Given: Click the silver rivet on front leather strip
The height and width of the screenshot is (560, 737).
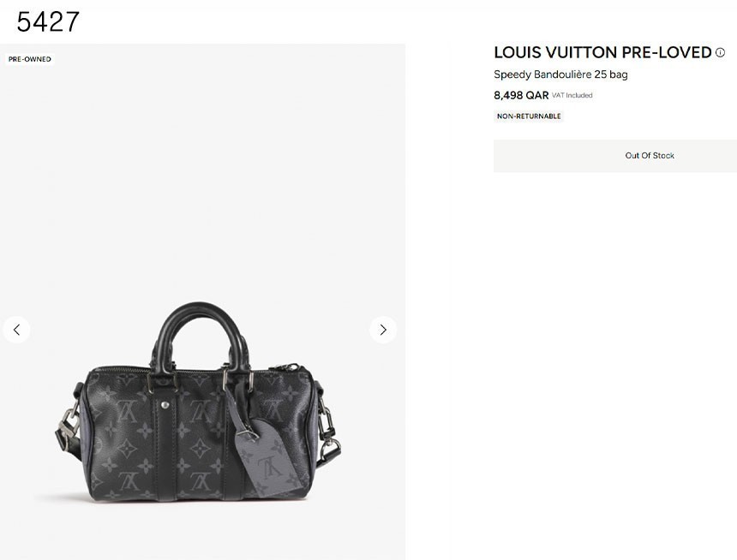Looking at the screenshot, I should pyautogui.click(x=165, y=404).
